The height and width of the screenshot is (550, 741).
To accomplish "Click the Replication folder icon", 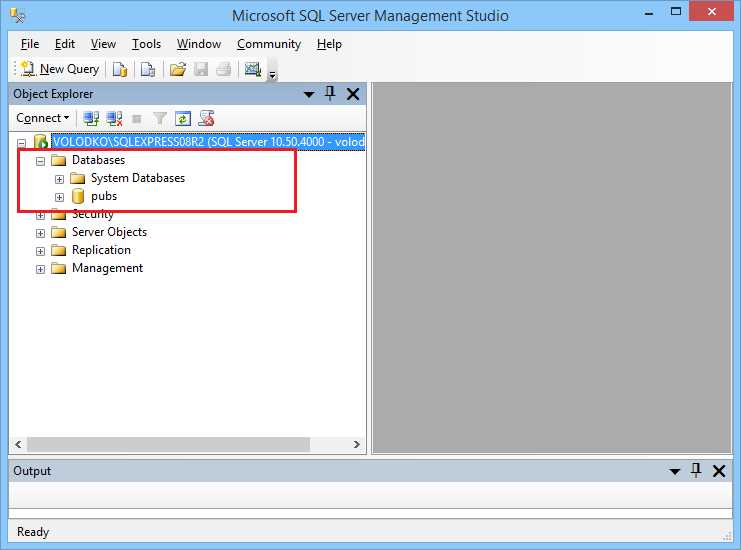I will coord(59,250).
